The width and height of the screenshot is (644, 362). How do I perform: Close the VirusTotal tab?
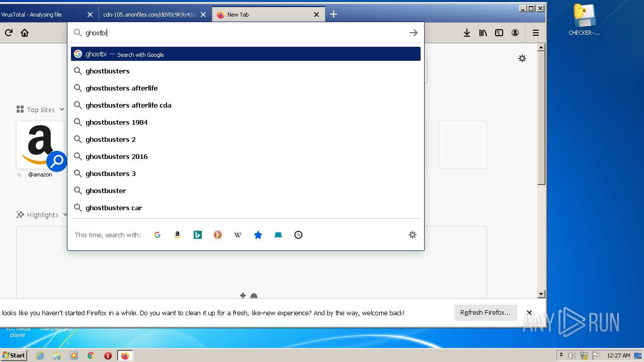90,15
